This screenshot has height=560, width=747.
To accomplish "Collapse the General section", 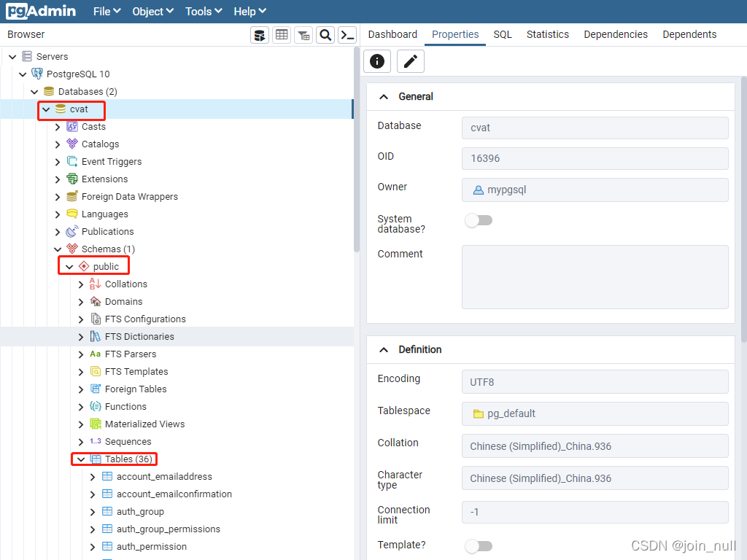I will [384, 97].
